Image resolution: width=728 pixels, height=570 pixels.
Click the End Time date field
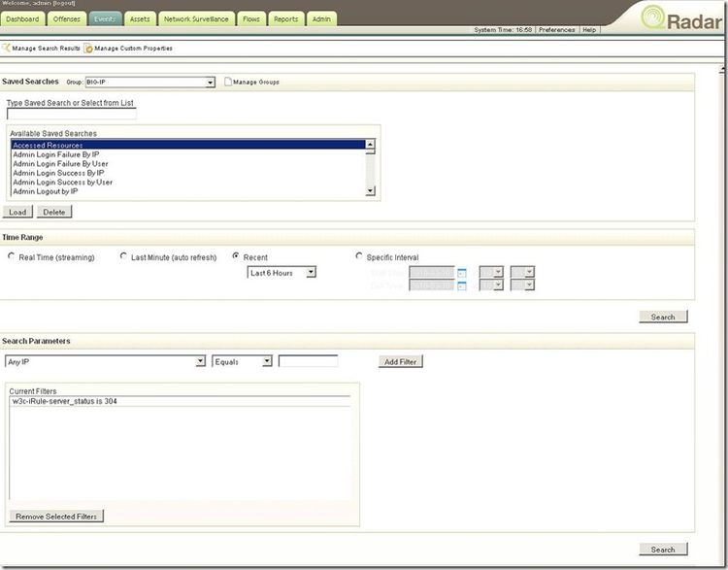[432, 285]
